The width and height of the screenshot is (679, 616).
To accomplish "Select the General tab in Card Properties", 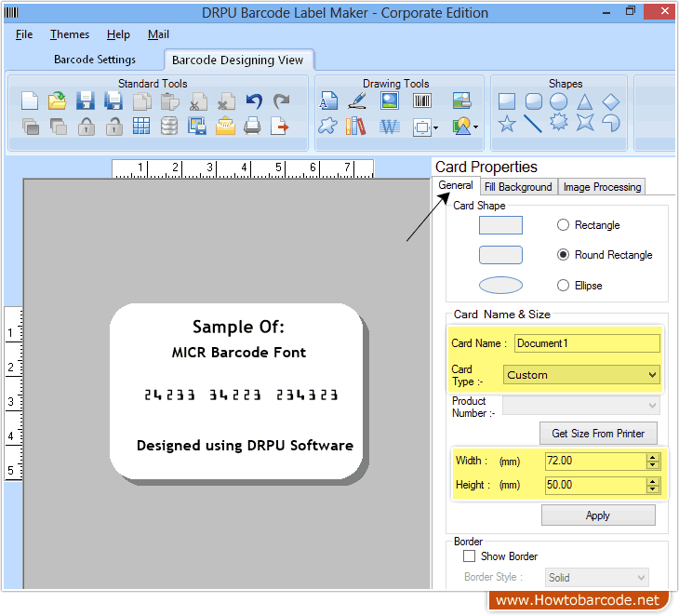I will pyautogui.click(x=456, y=185).
